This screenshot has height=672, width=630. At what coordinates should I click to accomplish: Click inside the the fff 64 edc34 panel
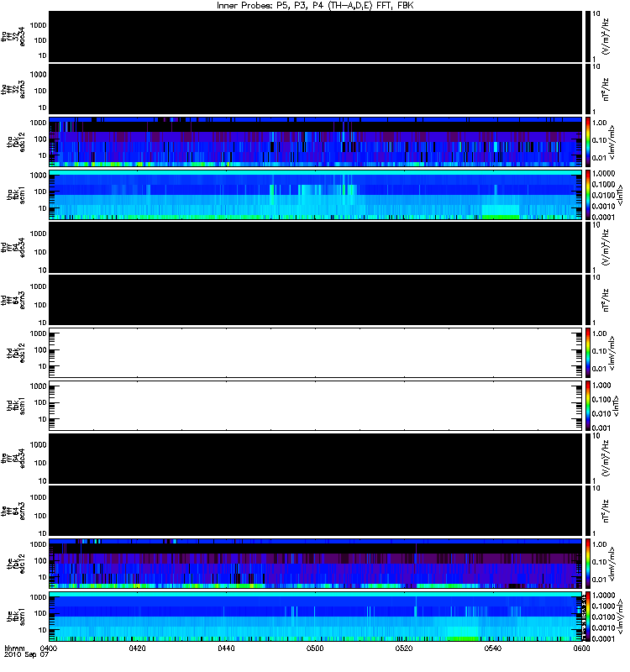tap(316, 459)
